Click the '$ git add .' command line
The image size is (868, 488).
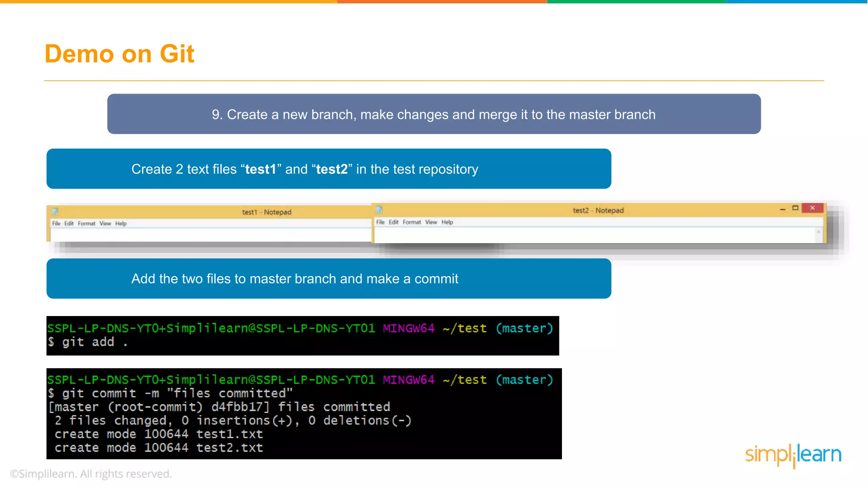coord(88,342)
